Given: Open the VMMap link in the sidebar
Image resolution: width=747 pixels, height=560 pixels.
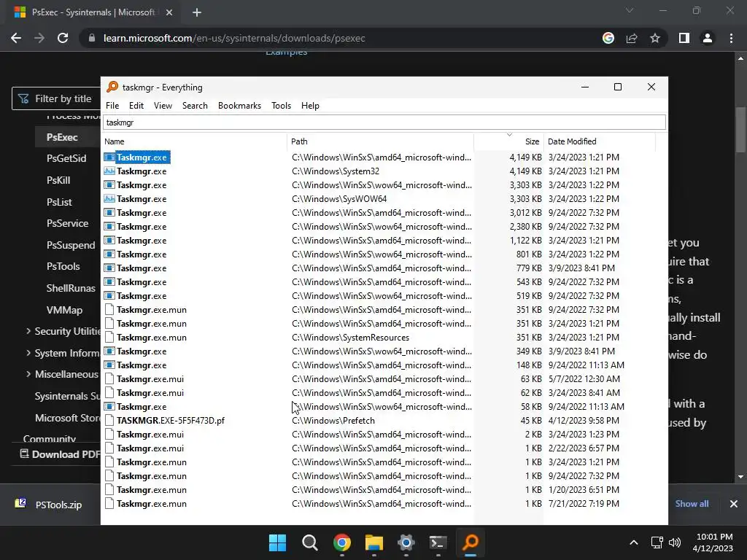Looking at the screenshot, I should pos(64,310).
